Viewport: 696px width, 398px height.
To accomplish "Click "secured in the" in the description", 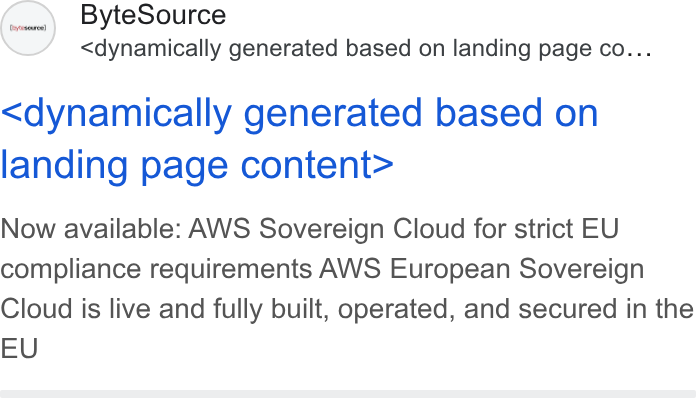I will 606,308.
